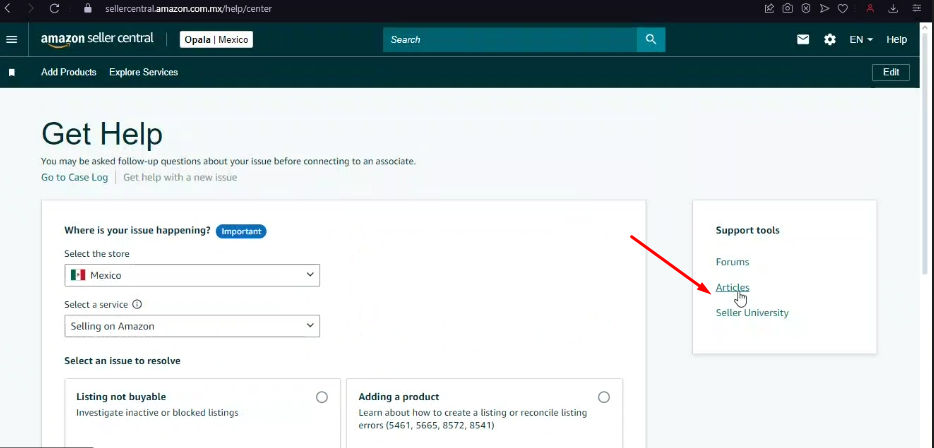Click the Listing not buyable card title
The height and width of the screenshot is (448, 934).
pyautogui.click(x=121, y=397)
